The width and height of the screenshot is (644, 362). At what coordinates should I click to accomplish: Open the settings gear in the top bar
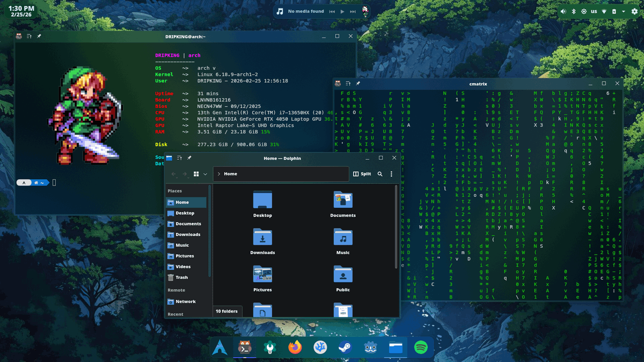click(635, 11)
